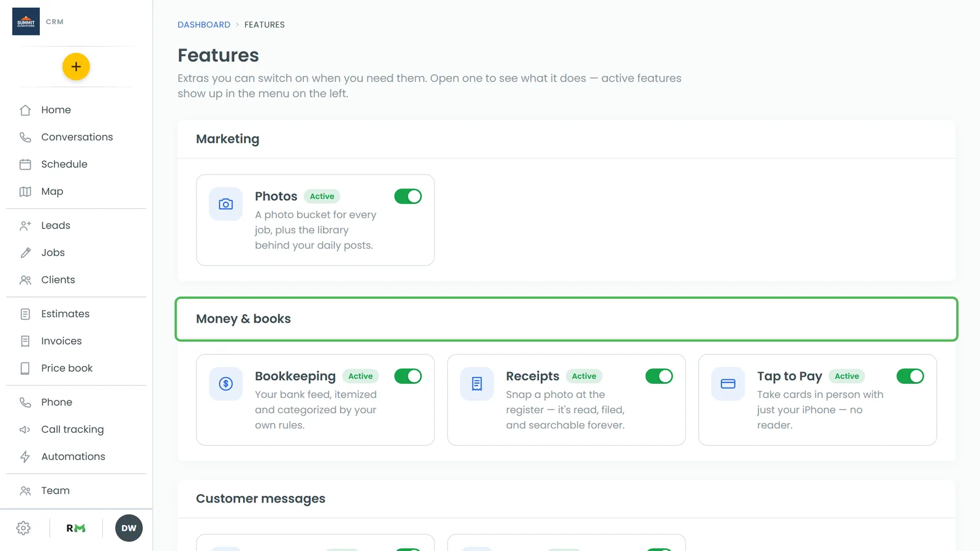The width and height of the screenshot is (980, 551).
Task: Turn off the Photos feature toggle
Action: tap(408, 197)
